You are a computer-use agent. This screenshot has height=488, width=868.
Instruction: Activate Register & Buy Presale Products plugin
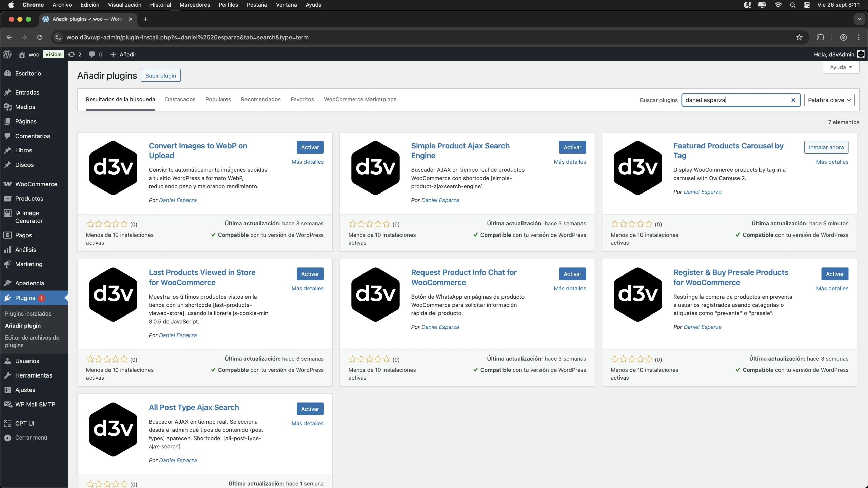(x=835, y=274)
